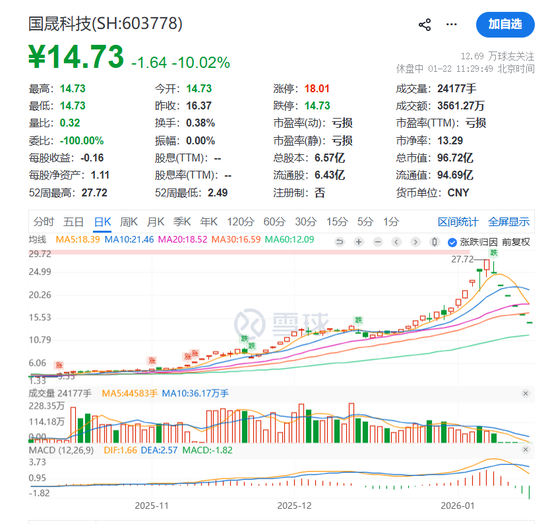Click the 52周最低 value 2.49
The width and height of the screenshot is (550, 524).
217,193
